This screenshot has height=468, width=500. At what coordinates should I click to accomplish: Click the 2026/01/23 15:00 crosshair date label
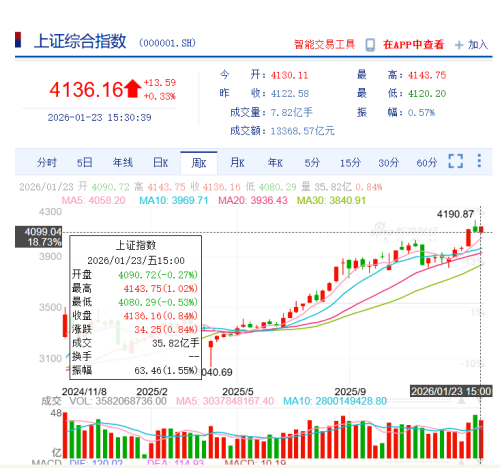tap(451, 391)
